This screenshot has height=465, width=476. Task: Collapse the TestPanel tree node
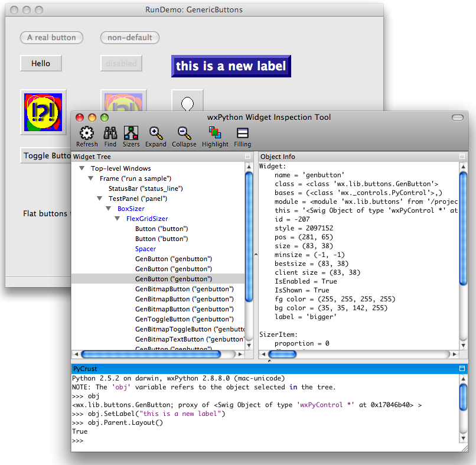[100, 199]
